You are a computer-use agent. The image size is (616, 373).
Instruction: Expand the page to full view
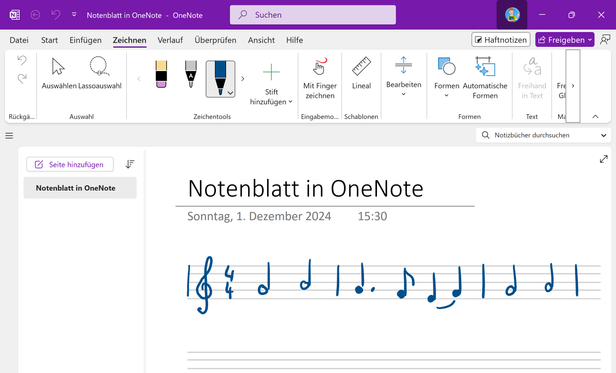604,159
